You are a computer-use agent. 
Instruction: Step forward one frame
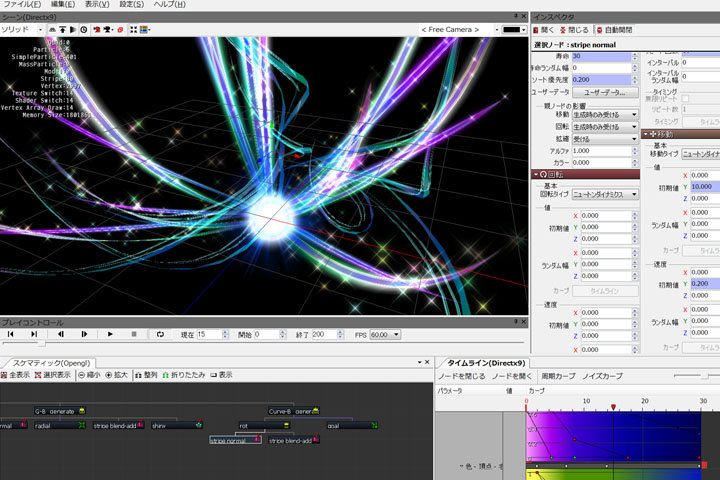85,334
